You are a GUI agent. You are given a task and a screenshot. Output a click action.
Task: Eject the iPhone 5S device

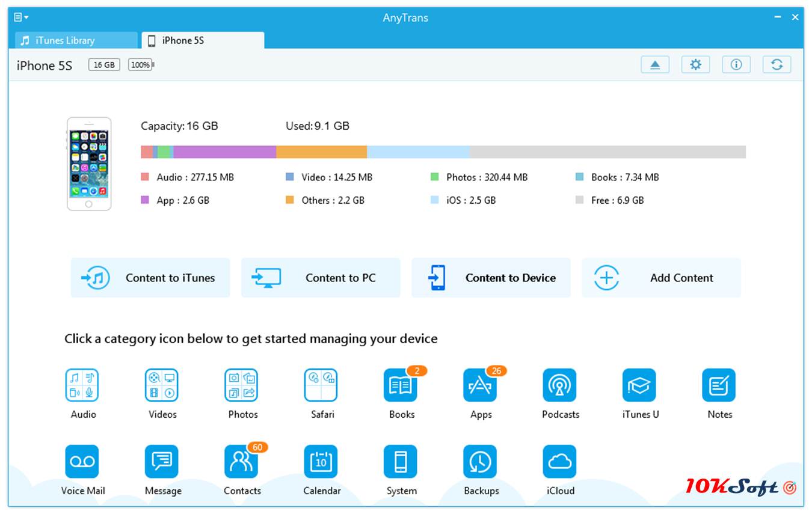(x=655, y=65)
